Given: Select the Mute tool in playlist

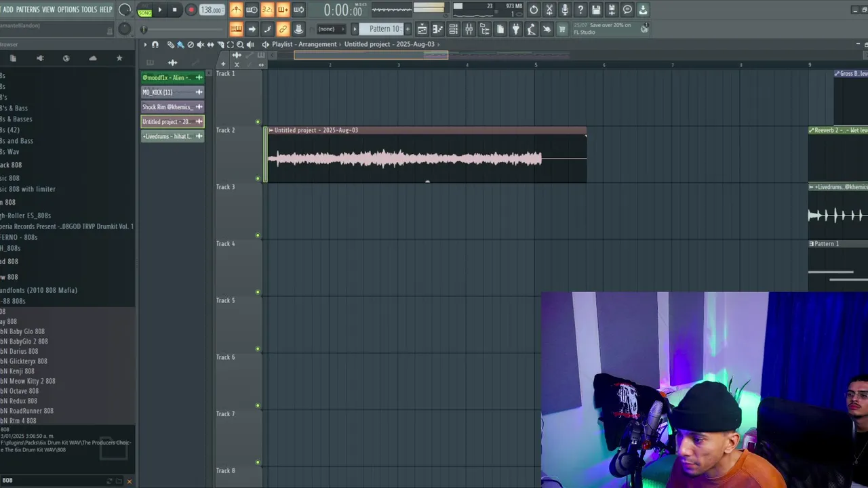Looking at the screenshot, I should [200, 44].
